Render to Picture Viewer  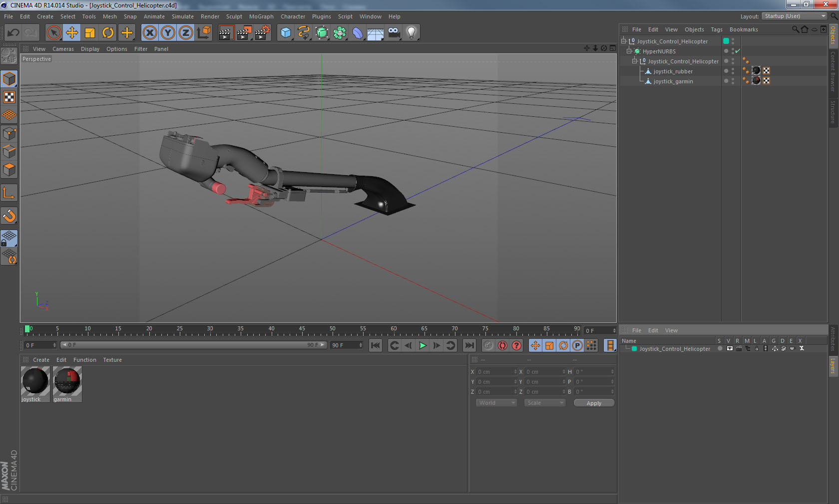coord(244,33)
